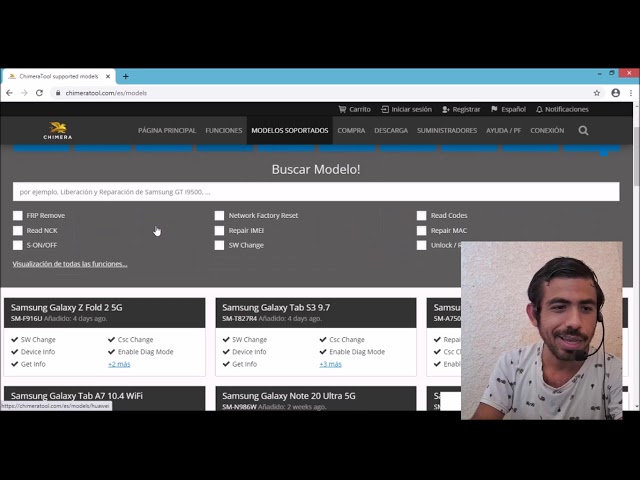640x480 pixels.
Task: Tick the SW Change filter checkbox
Action: [220, 245]
